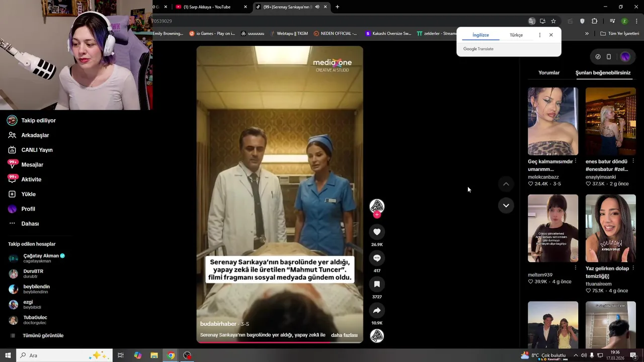Open the purple profile avatar at top right
The width and height of the screenshot is (644, 362).
pos(625,57)
